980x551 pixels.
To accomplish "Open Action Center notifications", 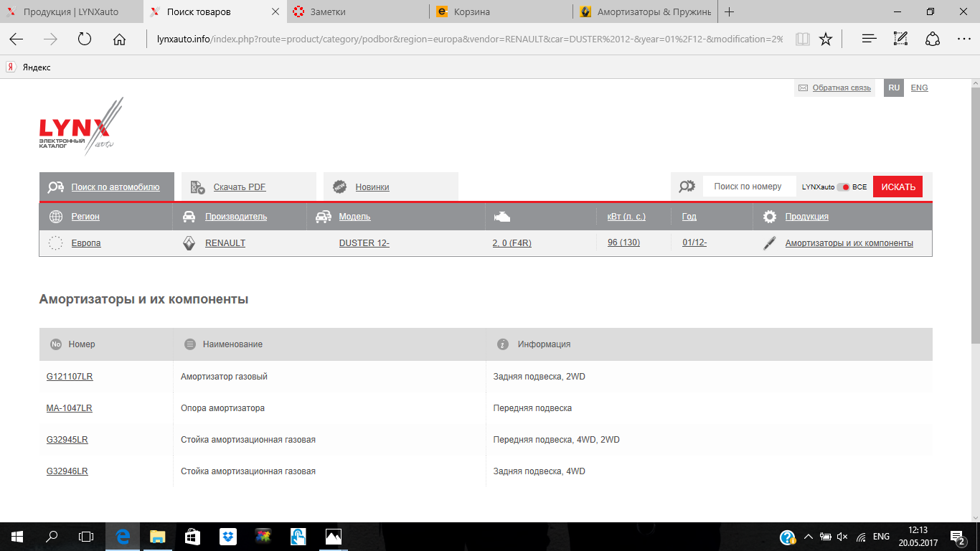I will 958,537.
